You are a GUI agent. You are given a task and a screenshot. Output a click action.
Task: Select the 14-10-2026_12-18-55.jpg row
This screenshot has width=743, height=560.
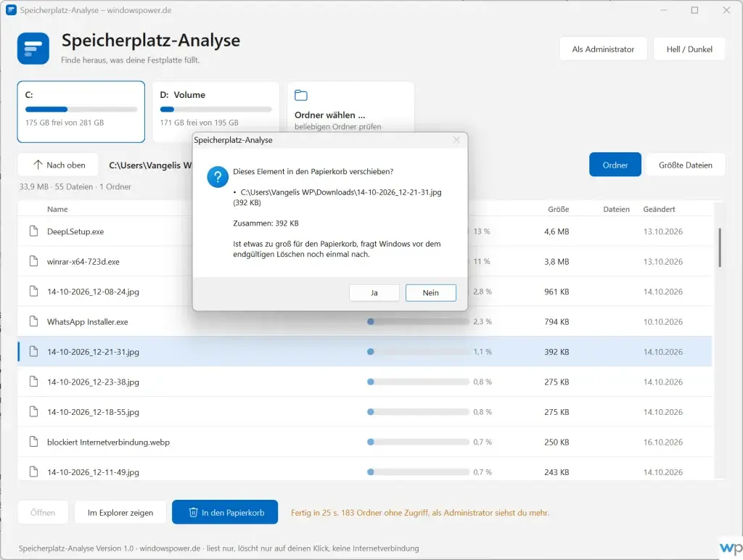[x=364, y=412]
